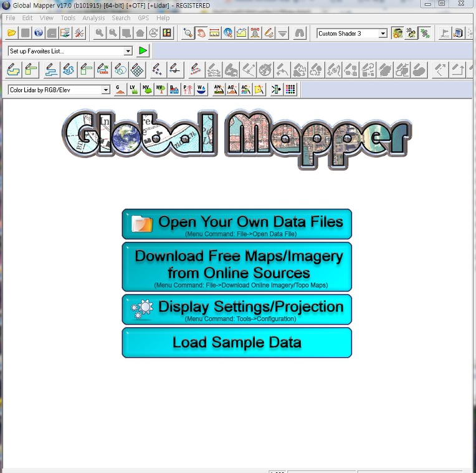
Task: Filter Water W Lidar class icon
Action: 201,89
